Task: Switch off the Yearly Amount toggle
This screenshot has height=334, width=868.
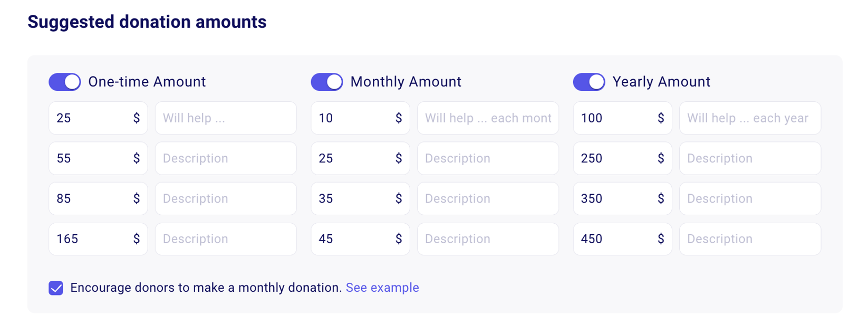Action: click(589, 82)
